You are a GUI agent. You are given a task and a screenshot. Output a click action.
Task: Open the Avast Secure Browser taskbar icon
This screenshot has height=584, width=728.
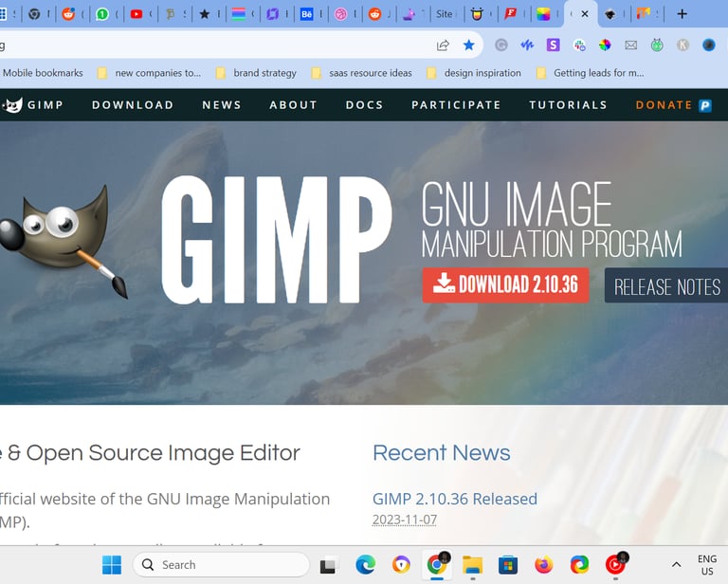pos(401,565)
